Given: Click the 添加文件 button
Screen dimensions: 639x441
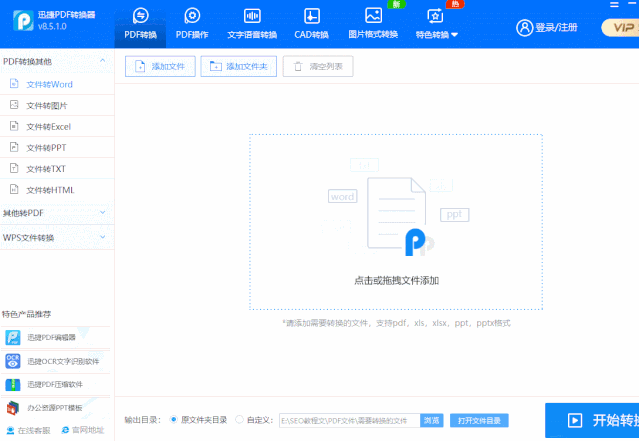Looking at the screenshot, I should point(160,66).
